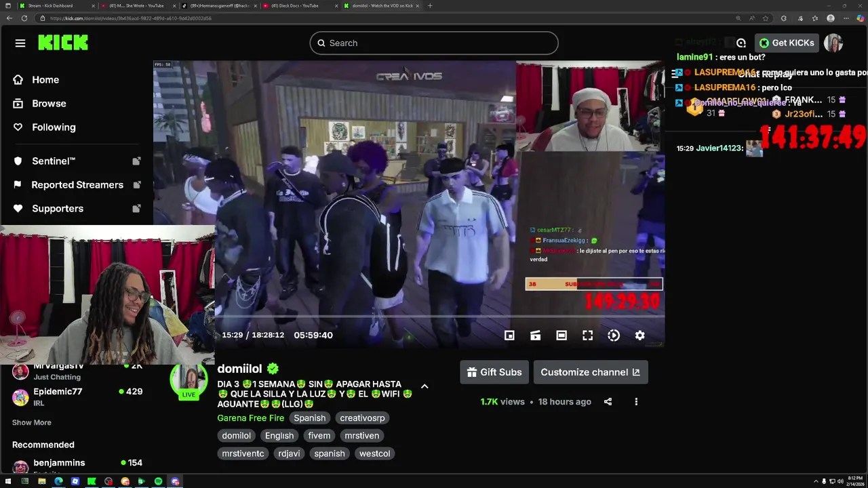The height and width of the screenshot is (488, 868).
Task: Click the KICK logo
Action: 63,43
